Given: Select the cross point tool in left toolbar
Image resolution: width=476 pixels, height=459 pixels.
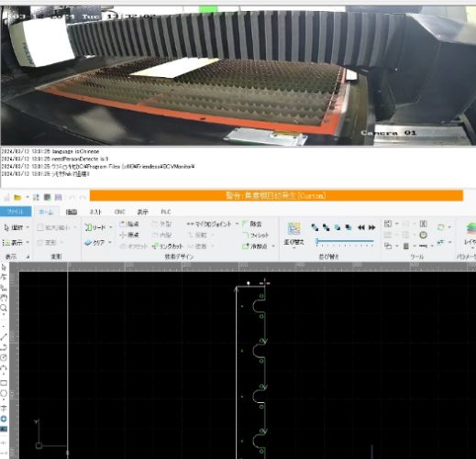Looking at the screenshot, I should [x=4, y=408].
